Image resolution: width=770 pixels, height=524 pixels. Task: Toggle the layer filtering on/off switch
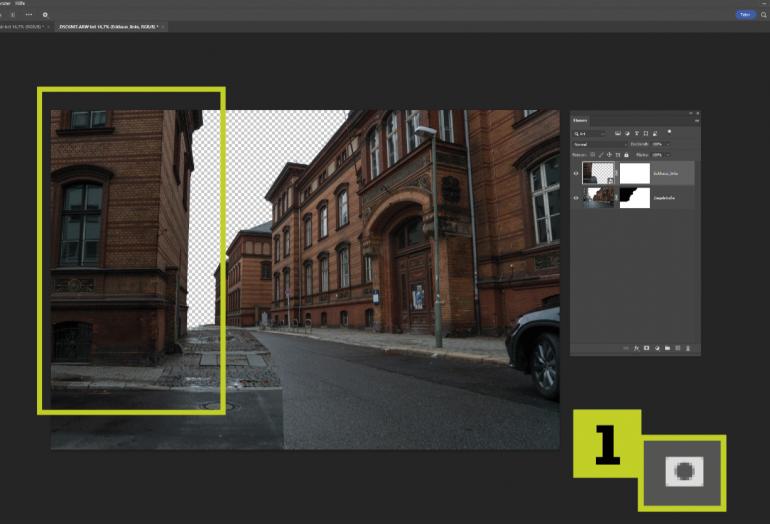point(669,132)
